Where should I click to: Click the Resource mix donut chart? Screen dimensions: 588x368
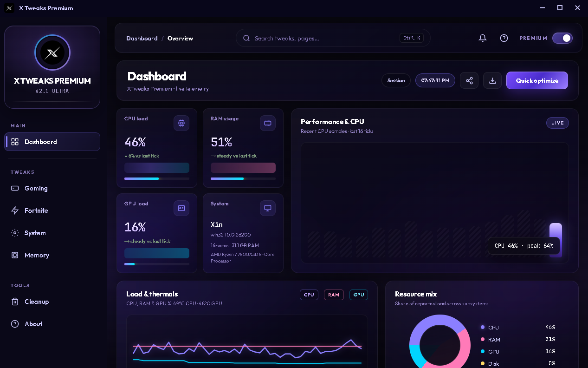pyautogui.click(x=440, y=342)
